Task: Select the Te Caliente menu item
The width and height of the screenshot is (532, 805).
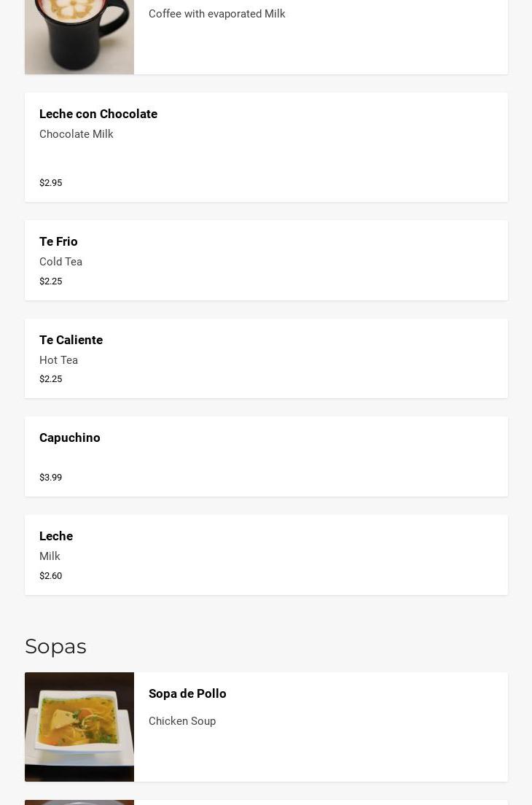Action: coord(71,340)
